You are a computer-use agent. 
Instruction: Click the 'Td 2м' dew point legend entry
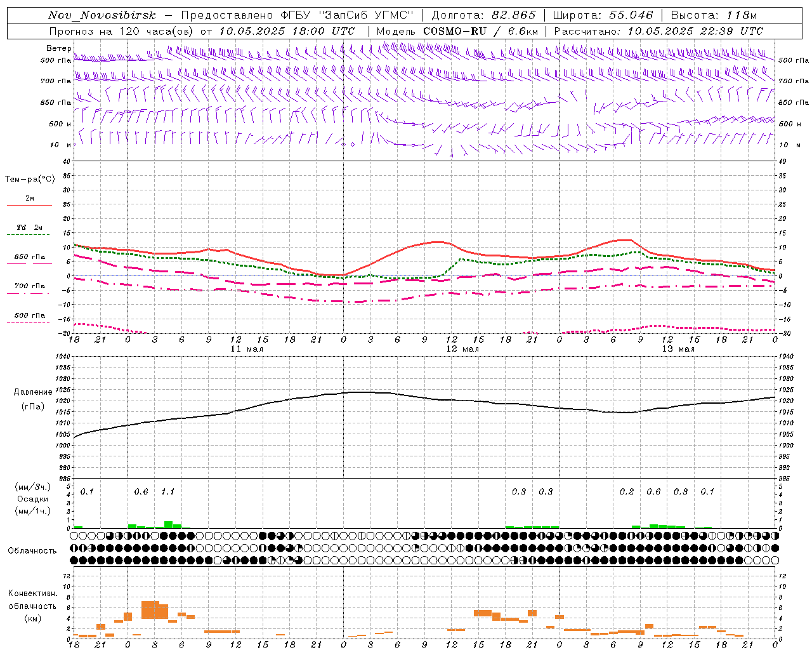(x=30, y=227)
